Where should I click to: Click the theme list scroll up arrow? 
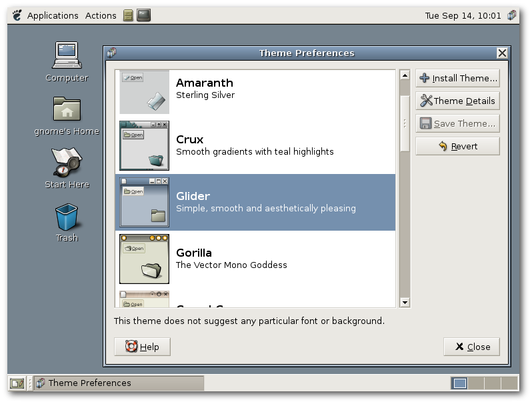pyautogui.click(x=405, y=75)
